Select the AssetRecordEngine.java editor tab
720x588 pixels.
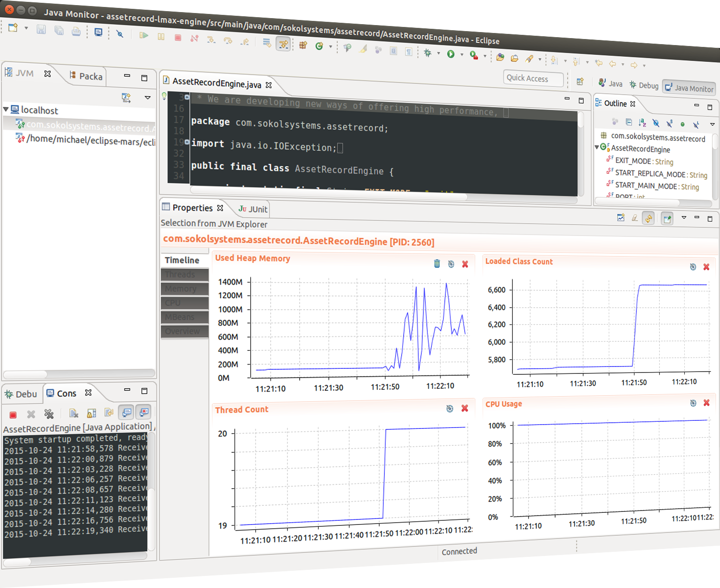216,83
